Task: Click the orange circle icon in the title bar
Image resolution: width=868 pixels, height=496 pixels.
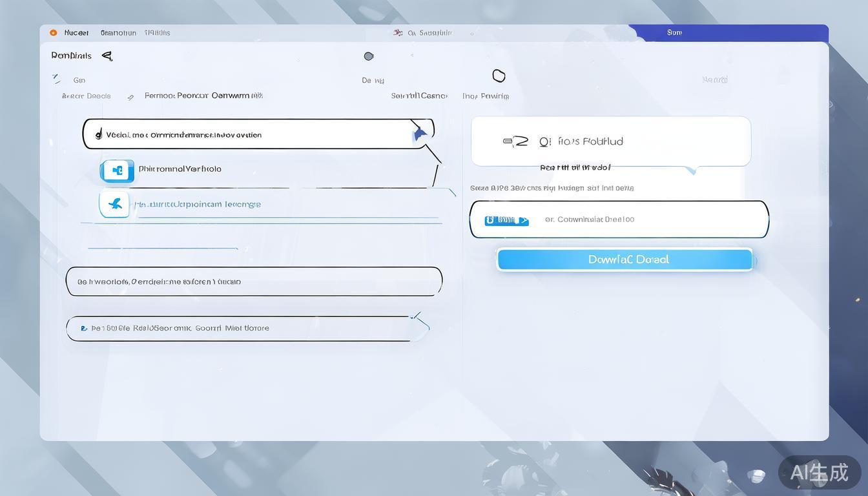Action: 53,33
